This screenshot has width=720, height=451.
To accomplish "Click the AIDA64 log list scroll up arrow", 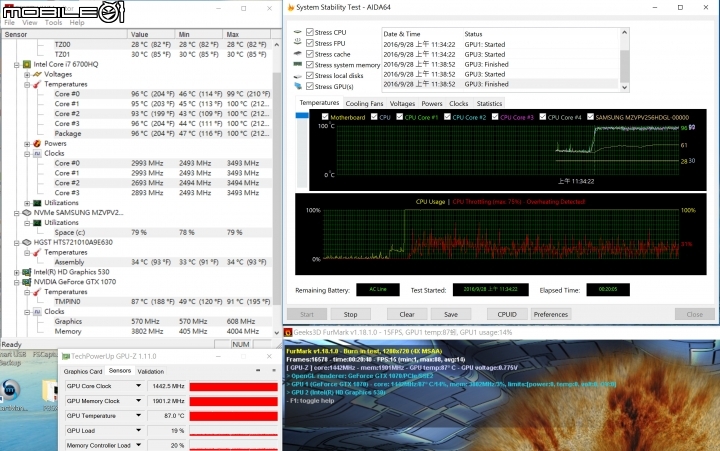I will click(x=624, y=32).
